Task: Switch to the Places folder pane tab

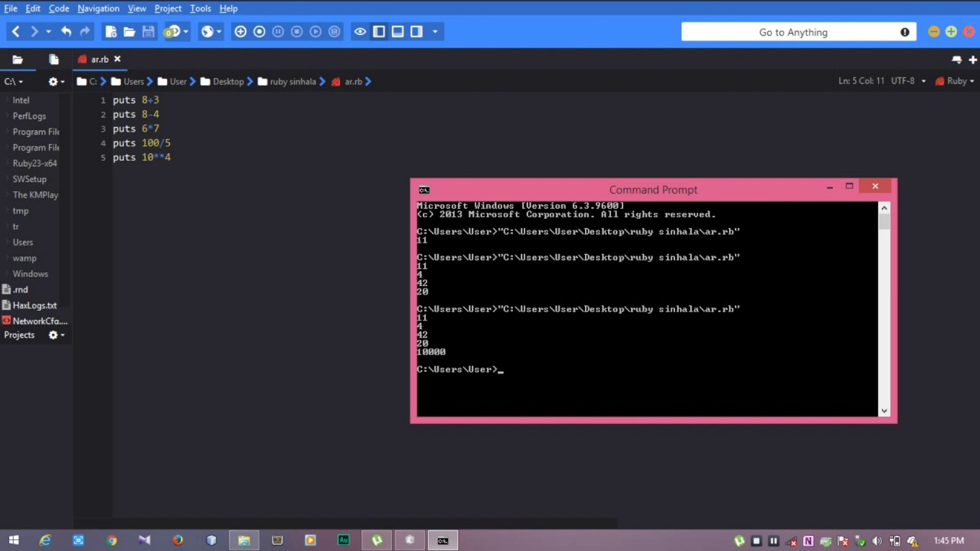Action: pos(18,59)
